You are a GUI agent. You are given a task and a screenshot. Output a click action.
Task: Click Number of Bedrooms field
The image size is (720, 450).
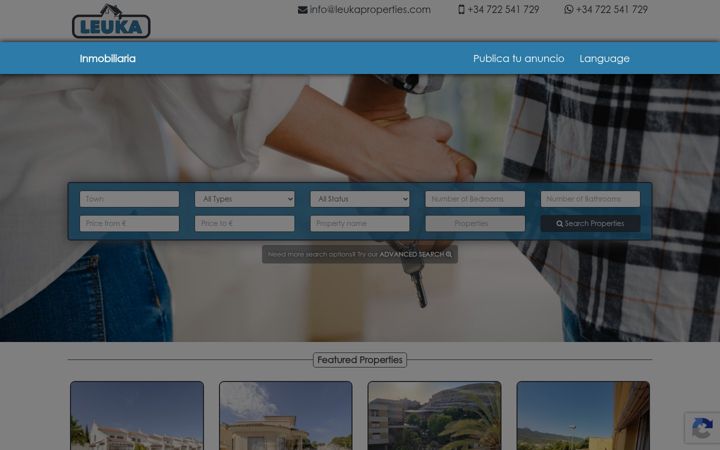point(475,199)
